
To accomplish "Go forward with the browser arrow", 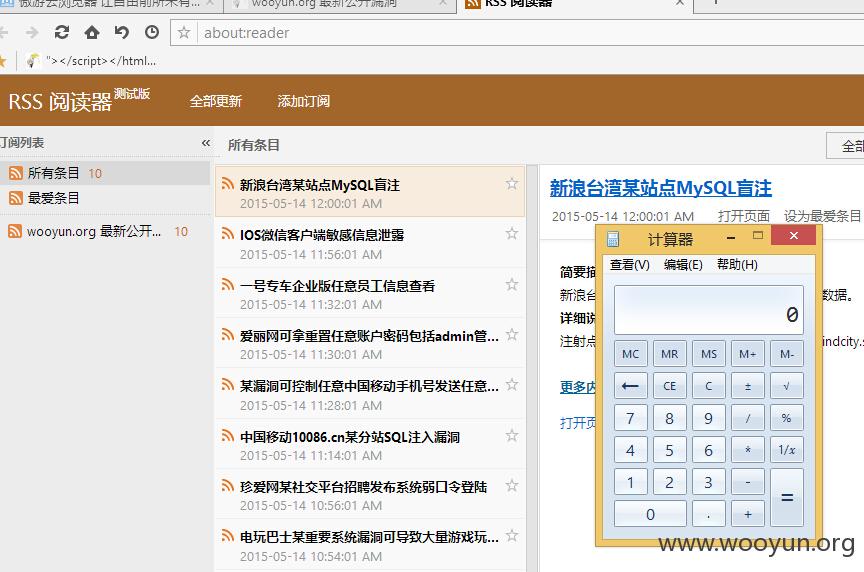I will click(x=32, y=33).
